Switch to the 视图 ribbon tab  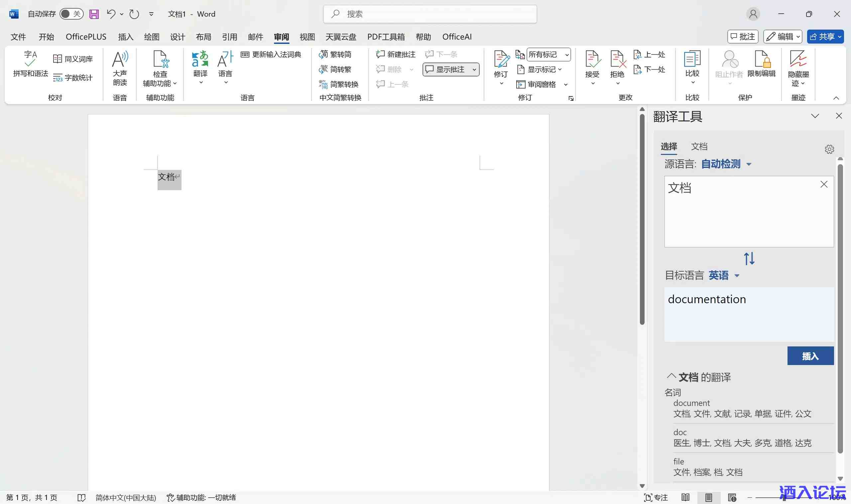click(x=307, y=37)
